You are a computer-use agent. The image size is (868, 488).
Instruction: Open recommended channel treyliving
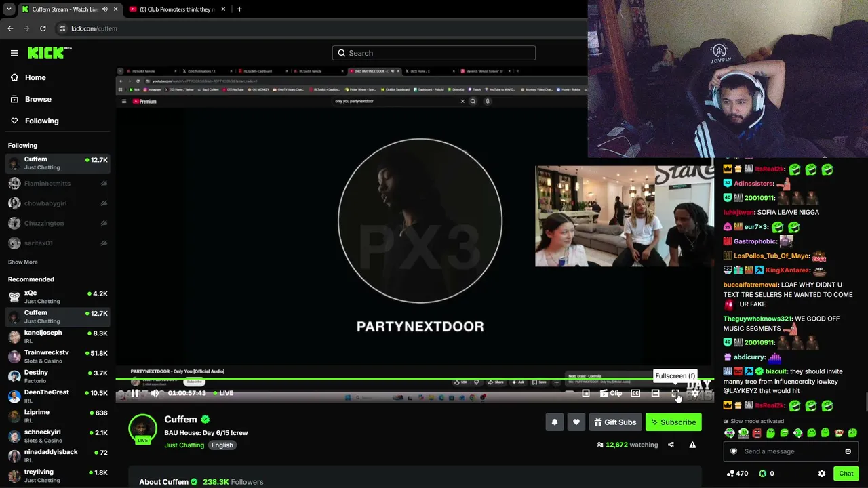58,476
